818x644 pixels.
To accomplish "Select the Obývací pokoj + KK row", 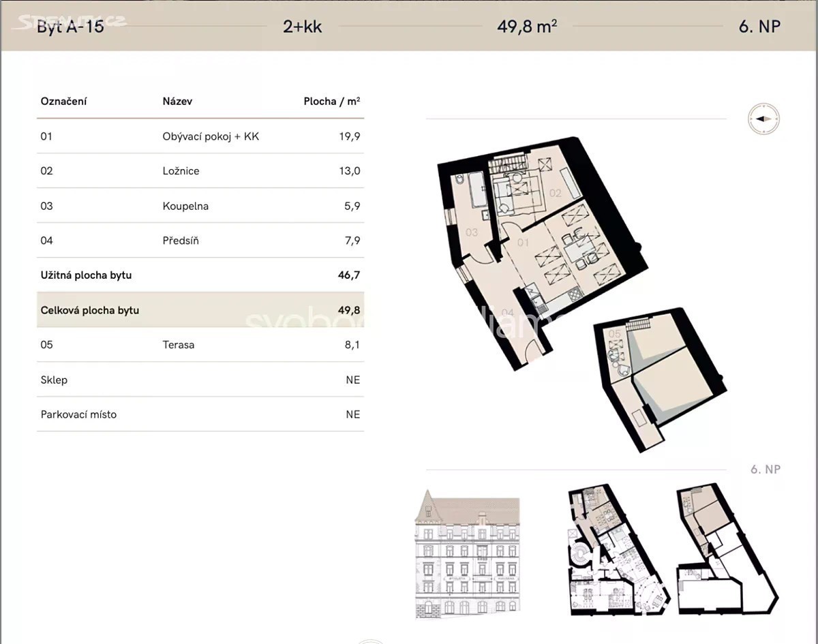I will tap(200, 136).
